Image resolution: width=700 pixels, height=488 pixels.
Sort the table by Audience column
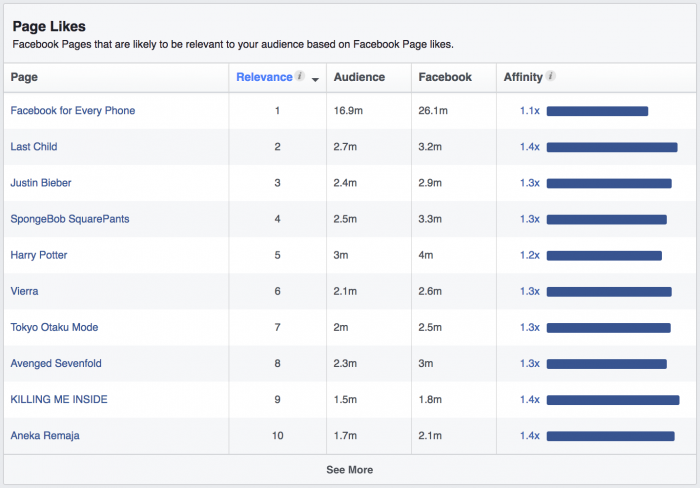[358, 77]
